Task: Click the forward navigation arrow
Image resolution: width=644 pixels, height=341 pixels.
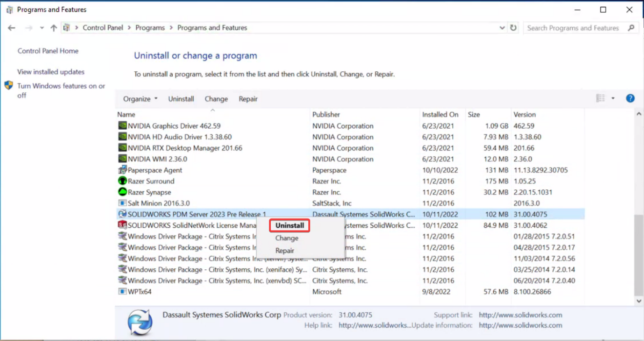Action: pyautogui.click(x=29, y=28)
